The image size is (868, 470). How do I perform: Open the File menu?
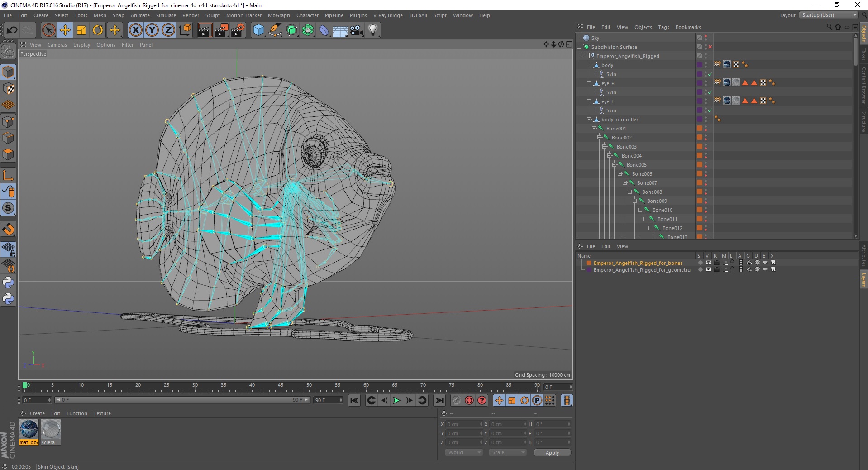[x=8, y=15]
